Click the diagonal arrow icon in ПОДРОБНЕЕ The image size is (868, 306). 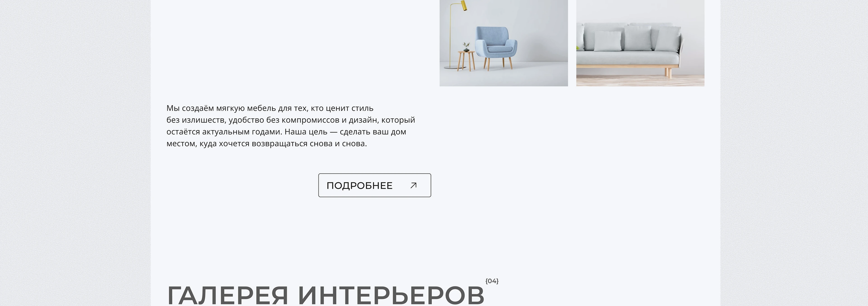pyautogui.click(x=413, y=185)
